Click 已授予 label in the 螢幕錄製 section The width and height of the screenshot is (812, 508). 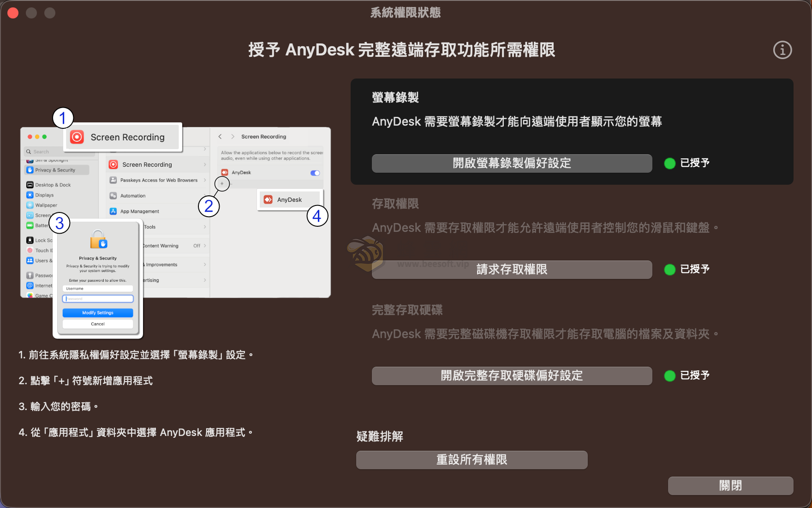point(695,163)
